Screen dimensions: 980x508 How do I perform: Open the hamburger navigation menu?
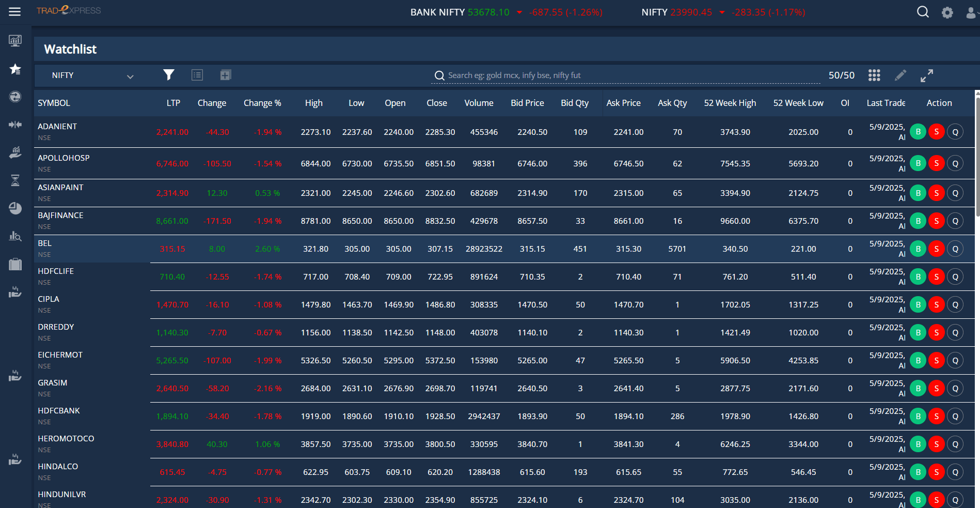15,11
